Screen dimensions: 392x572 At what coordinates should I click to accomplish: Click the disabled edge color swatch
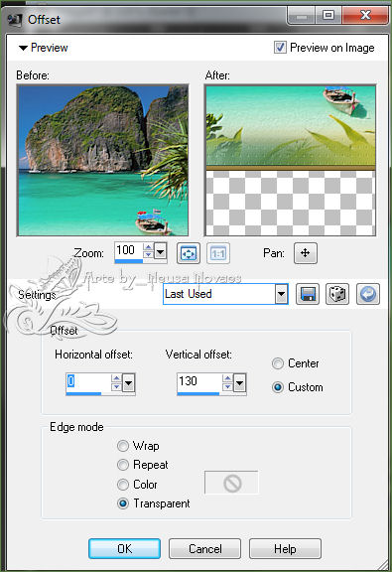pyautogui.click(x=232, y=483)
